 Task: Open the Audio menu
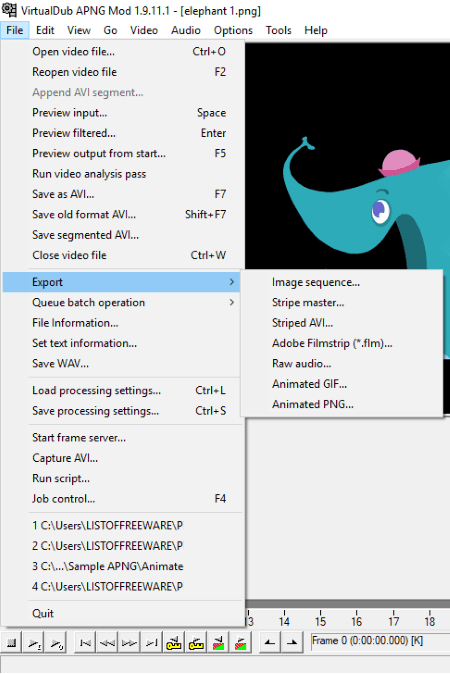point(186,31)
